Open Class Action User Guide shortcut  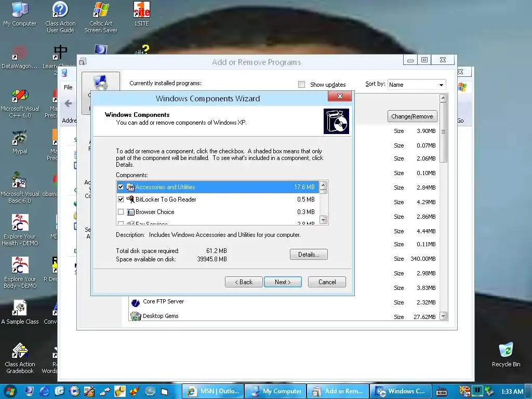coord(60,17)
